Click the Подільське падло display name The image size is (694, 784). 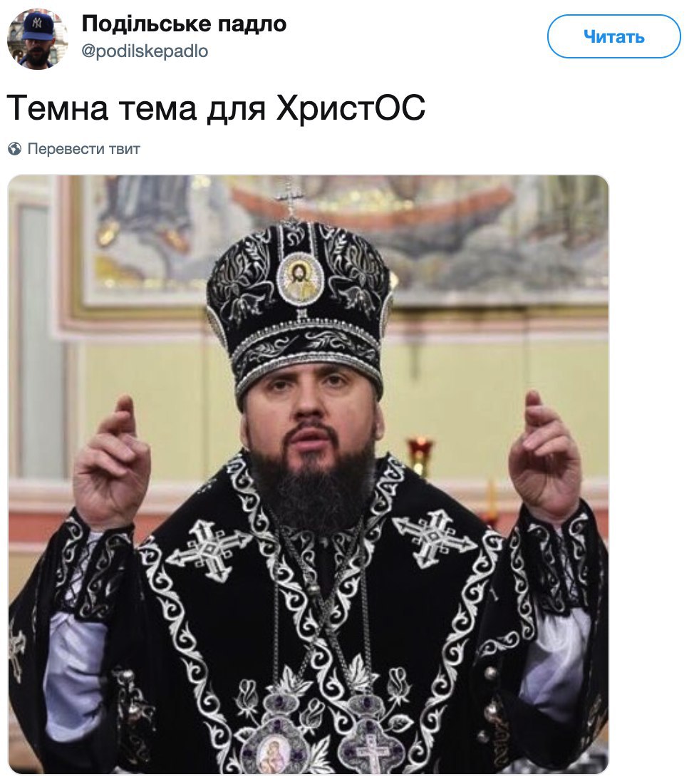(x=184, y=24)
